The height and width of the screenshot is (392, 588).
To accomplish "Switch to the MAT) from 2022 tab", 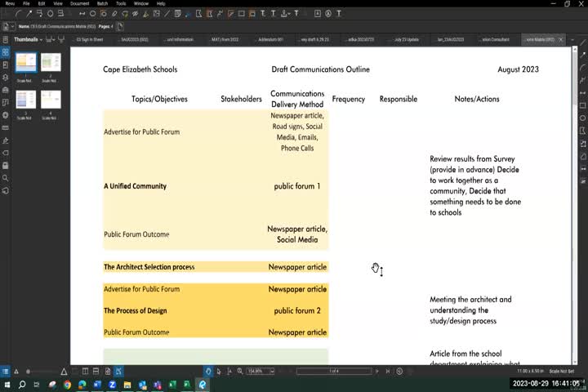I will coord(225,39).
